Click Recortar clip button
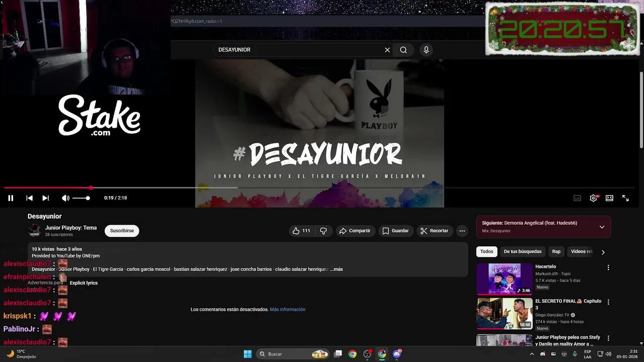The width and height of the screenshot is (644, 362). pyautogui.click(x=434, y=231)
